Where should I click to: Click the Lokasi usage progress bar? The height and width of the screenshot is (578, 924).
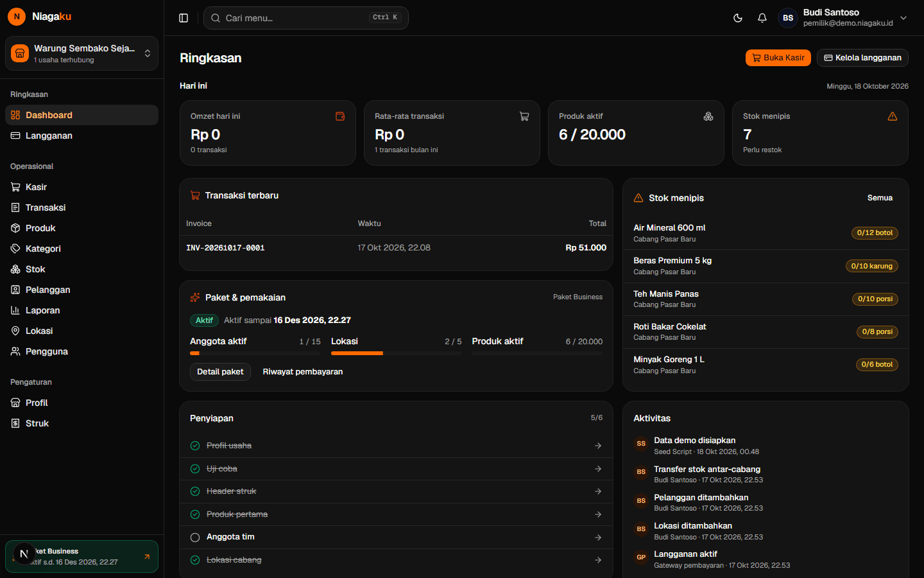(397, 353)
